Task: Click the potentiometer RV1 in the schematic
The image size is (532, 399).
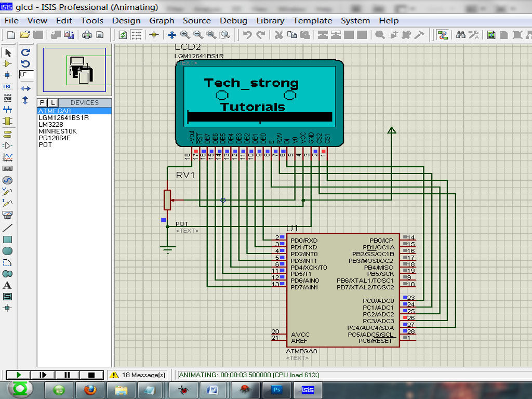Action: pyautogui.click(x=167, y=199)
